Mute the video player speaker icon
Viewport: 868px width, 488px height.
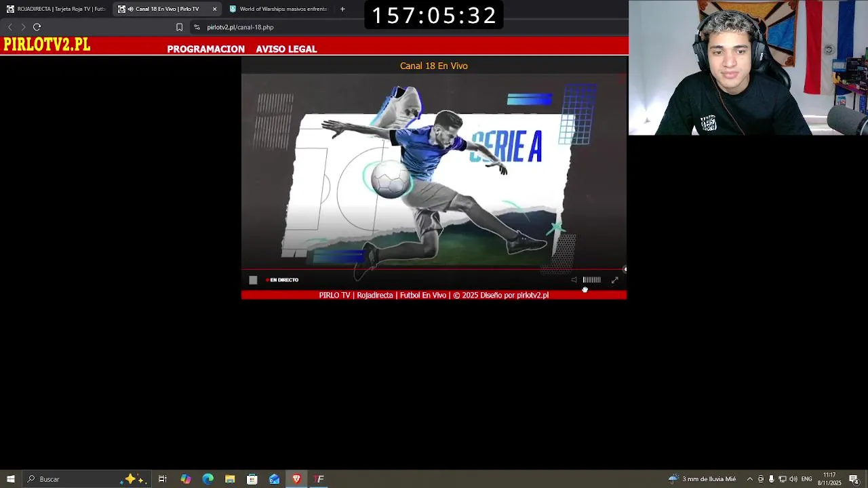[574, 280]
